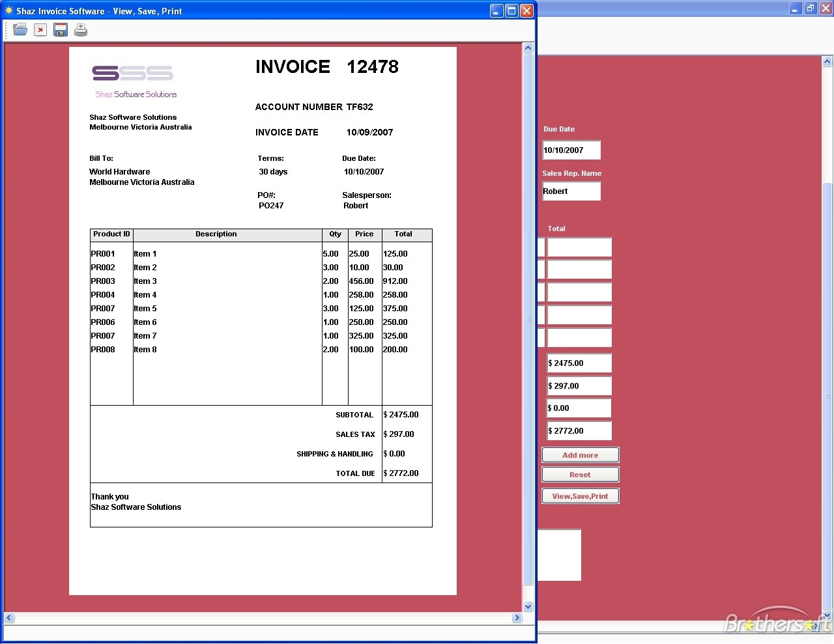Click the total field showing $2772.00
Viewport: 834px width, 644px height.
tap(579, 430)
